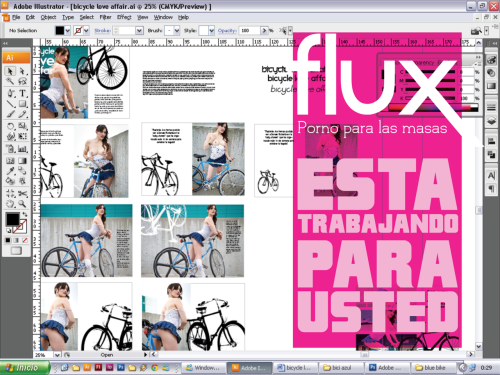Screen dimensions: 500x375
Task: Pick the Free Transform tool
Action: click(x=22, y=136)
